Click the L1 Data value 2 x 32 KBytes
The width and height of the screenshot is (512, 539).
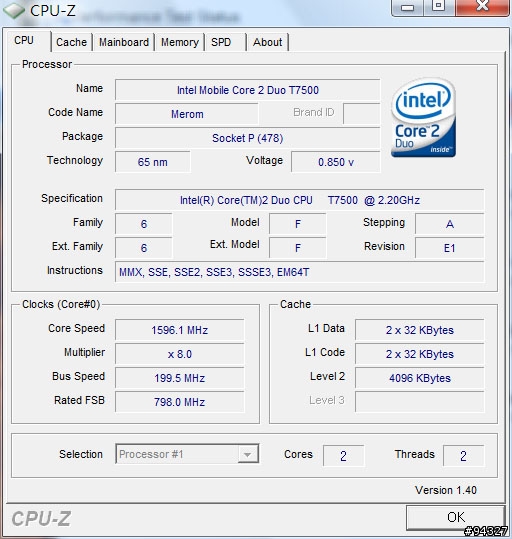tap(420, 330)
